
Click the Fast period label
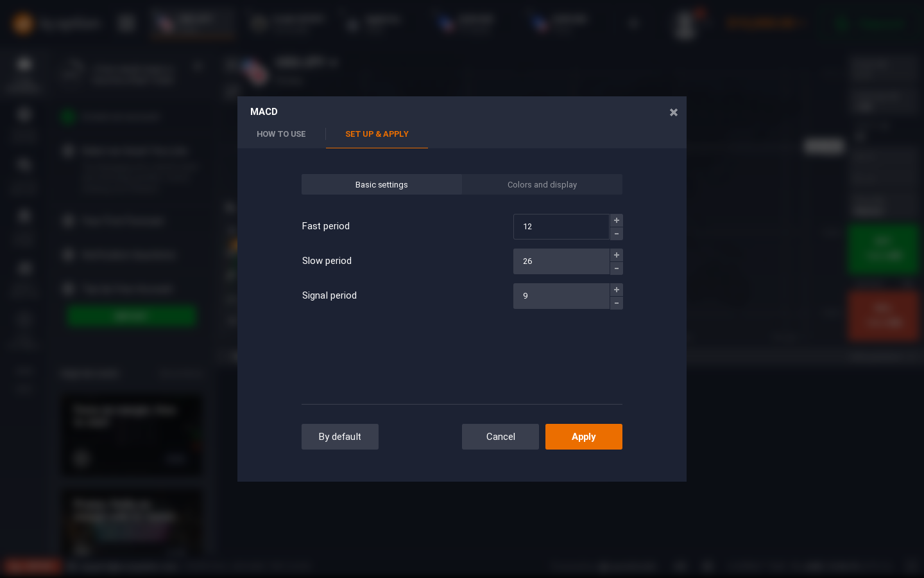click(326, 226)
